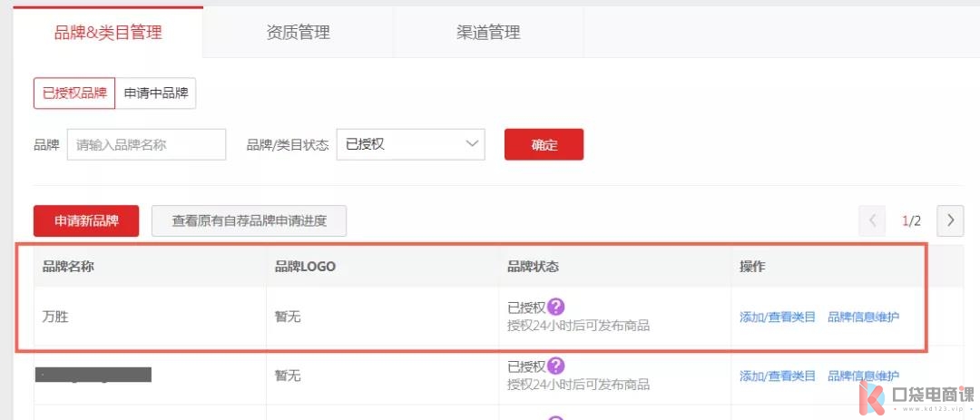
Task: Click the 口袋电商课 watermark logo
Action: pos(916,397)
